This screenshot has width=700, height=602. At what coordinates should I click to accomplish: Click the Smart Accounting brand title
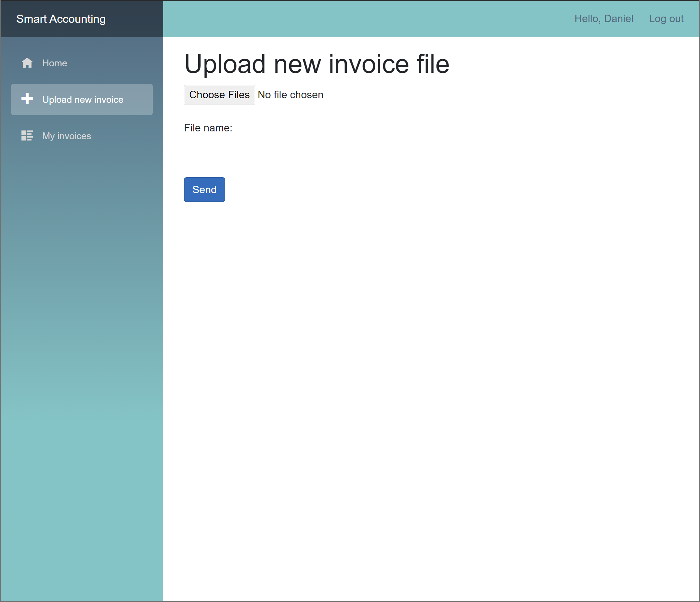click(61, 19)
